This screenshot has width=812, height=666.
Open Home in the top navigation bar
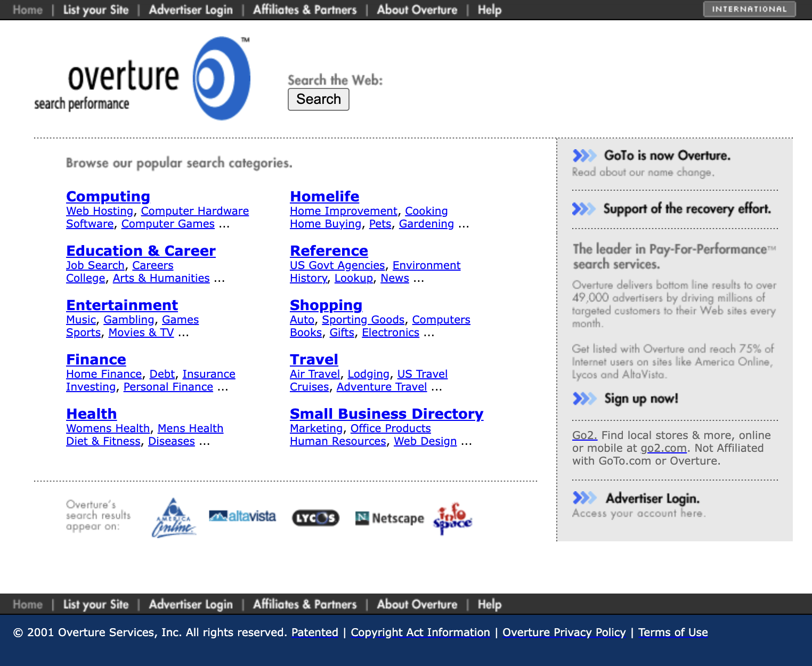point(28,10)
